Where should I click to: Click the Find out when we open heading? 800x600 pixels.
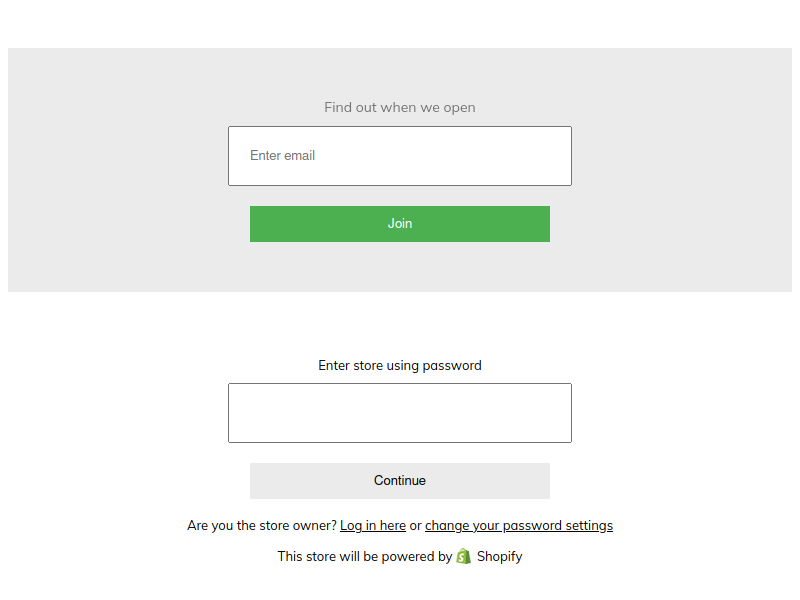[400, 107]
